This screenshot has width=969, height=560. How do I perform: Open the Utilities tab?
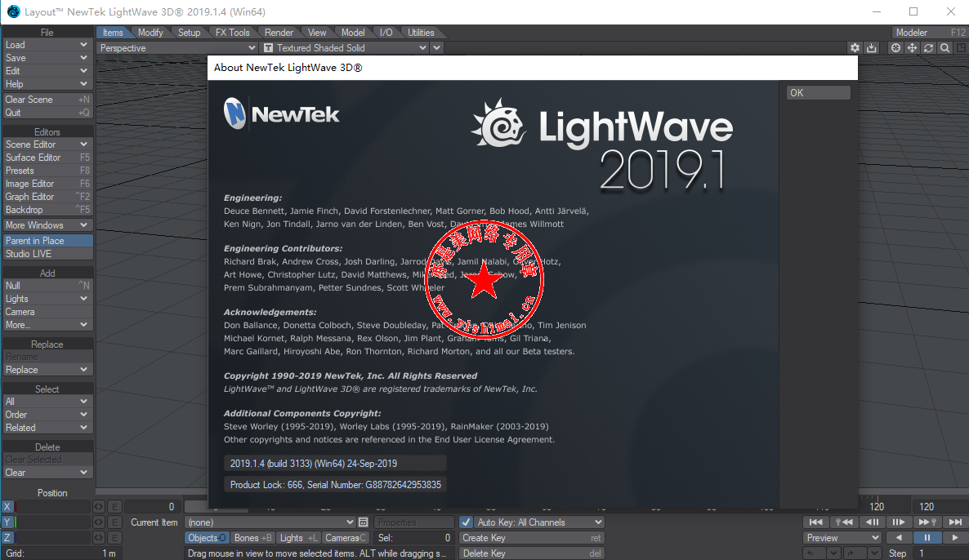pos(421,32)
